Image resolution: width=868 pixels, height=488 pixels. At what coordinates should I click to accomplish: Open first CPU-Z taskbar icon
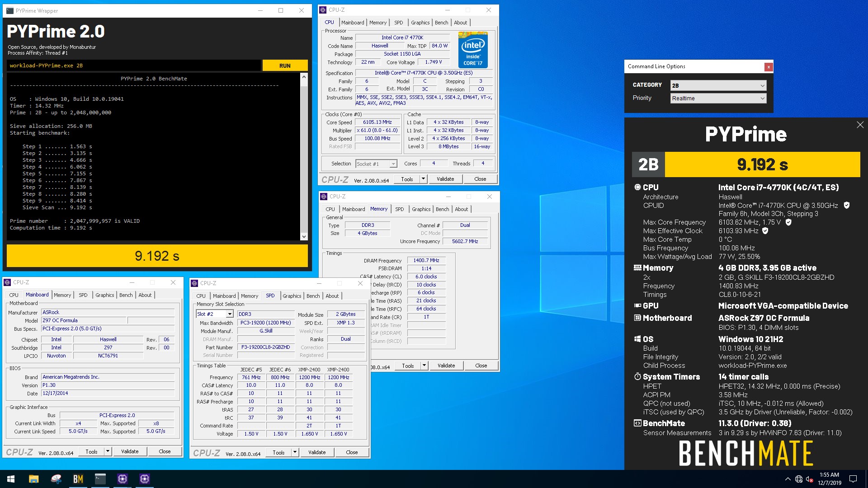coord(122,479)
